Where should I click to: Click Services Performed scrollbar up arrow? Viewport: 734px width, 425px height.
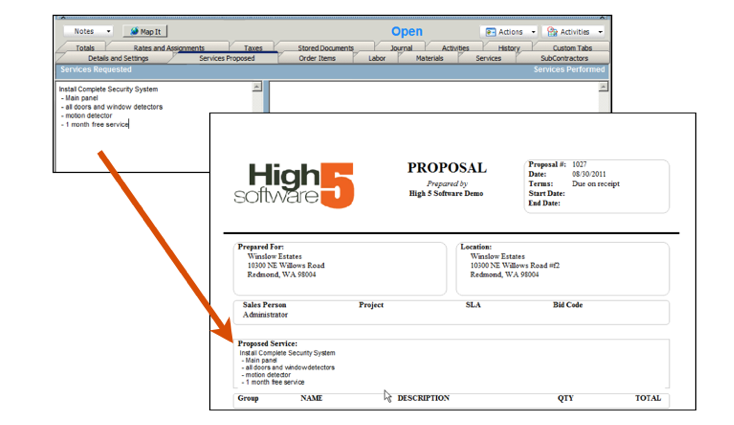click(603, 87)
